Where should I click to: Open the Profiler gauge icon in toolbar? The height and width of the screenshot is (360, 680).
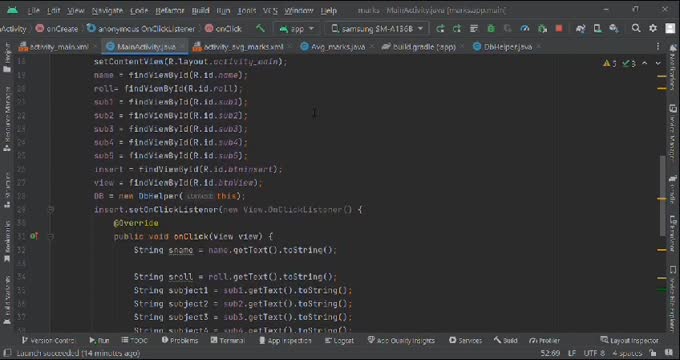[x=525, y=29]
